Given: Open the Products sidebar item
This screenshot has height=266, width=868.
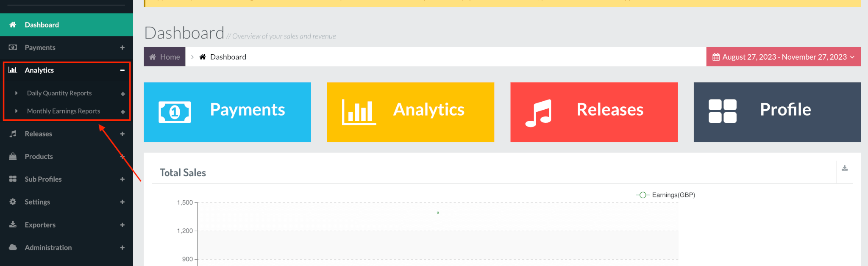Looking at the screenshot, I should point(39,156).
